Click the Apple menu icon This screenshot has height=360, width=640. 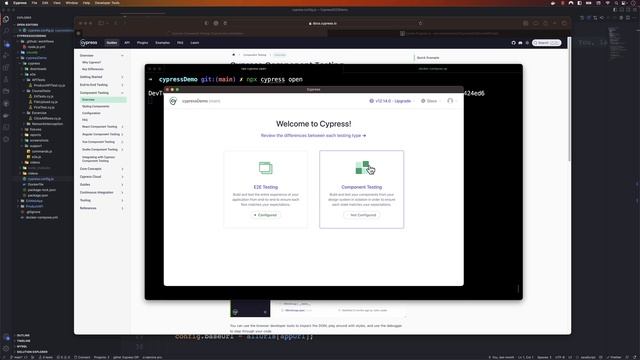[6, 3]
